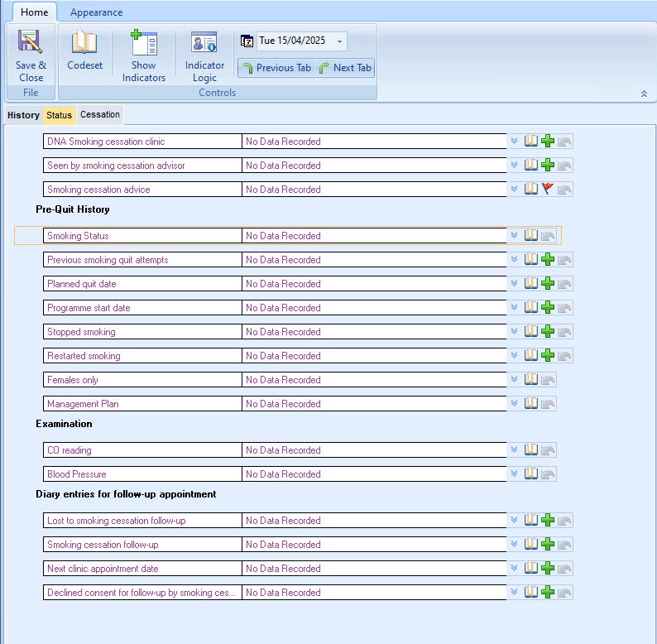The height and width of the screenshot is (644, 657).
Task: Expand Smoking Status chevron
Action: pyautogui.click(x=514, y=235)
